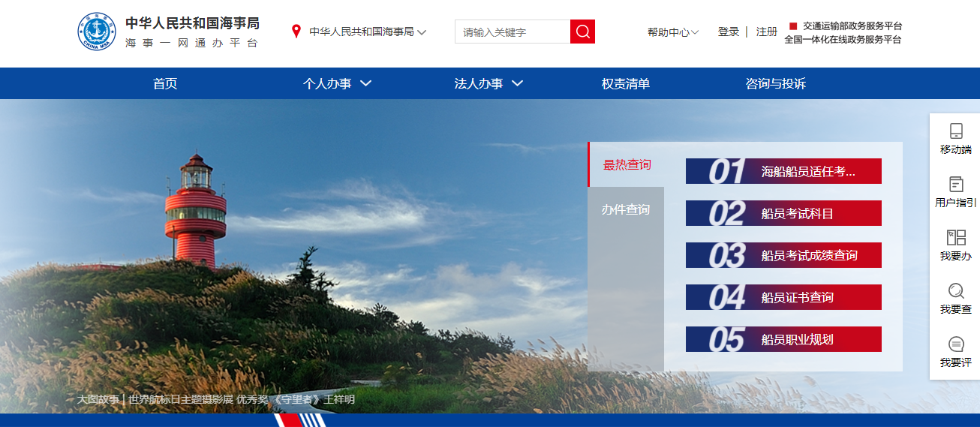This screenshot has height=427, width=980.
Task: Open 权责清单 in the navigation bar
Action: tap(626, 83)
